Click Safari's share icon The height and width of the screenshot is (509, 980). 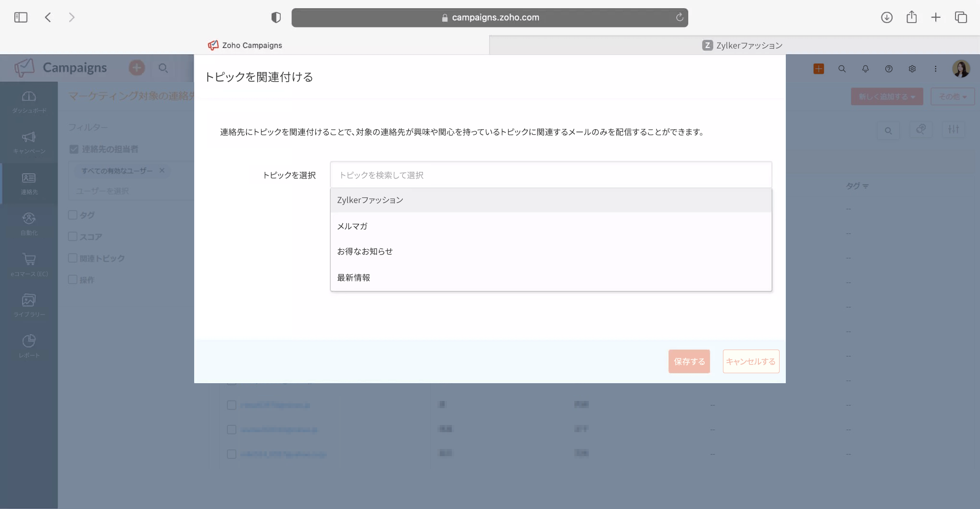tap(911, 17)
